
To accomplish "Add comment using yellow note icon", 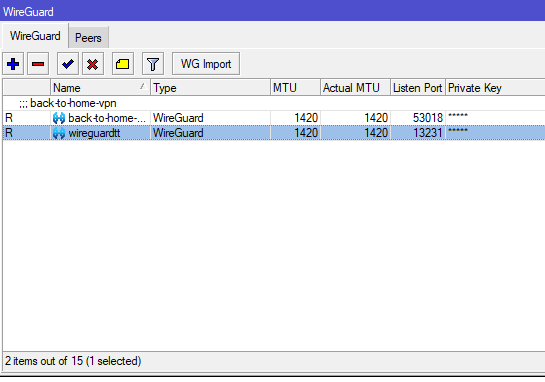I will click(123, 64).
